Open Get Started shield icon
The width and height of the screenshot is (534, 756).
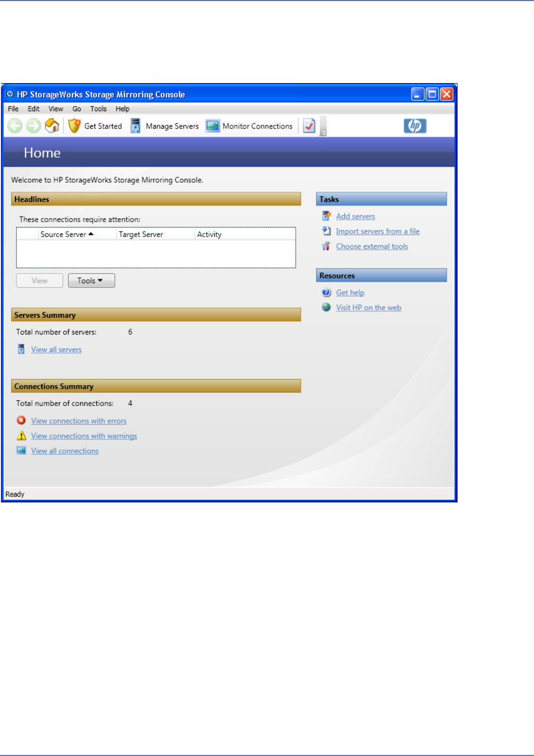pyautogui.click(x=75, y=126)
